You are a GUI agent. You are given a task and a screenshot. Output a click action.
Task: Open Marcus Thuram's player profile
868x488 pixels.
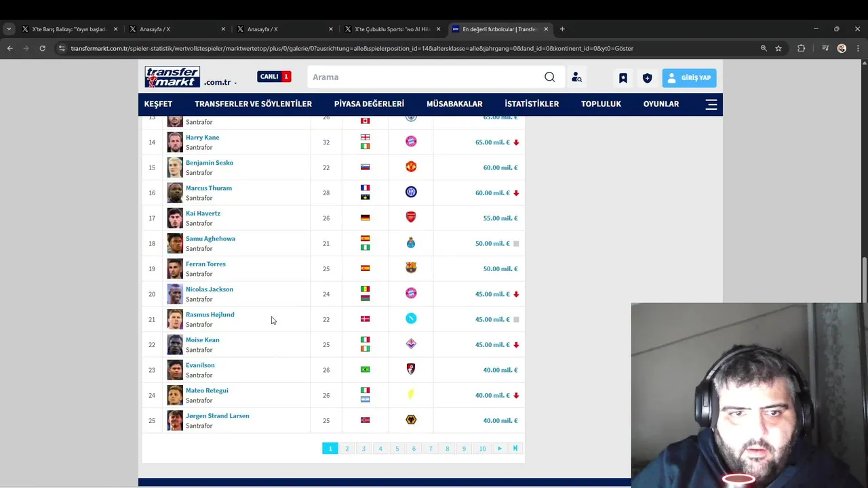(x=209, y=188)
